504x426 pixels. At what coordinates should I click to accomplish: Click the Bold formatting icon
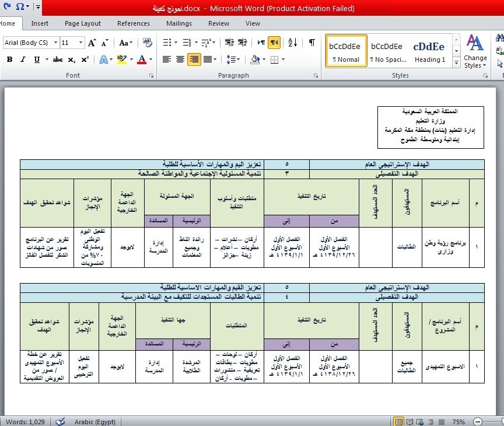tap(9, 60)
